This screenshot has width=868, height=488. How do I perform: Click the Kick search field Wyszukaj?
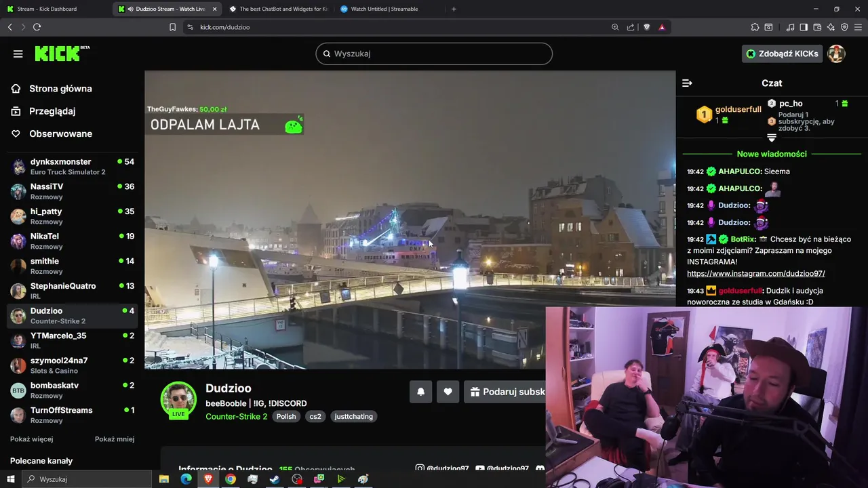coord(434,54)
